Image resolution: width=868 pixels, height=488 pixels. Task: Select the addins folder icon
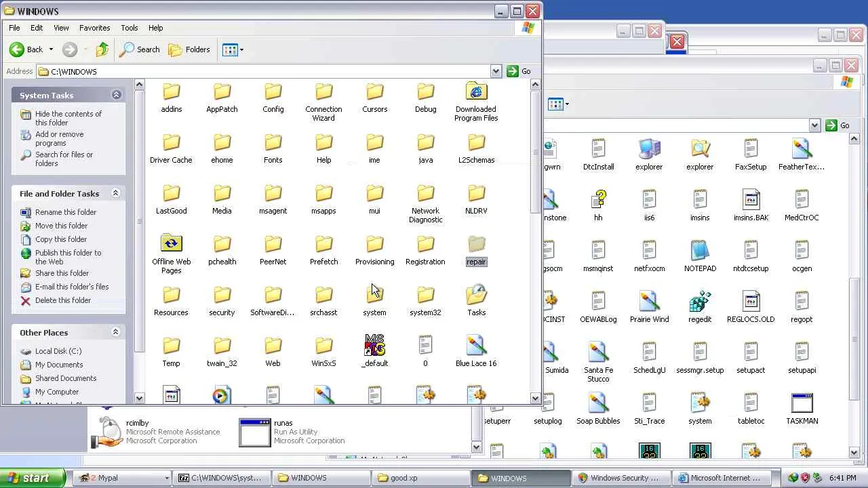pyautogui.click(x=172, y=92)
